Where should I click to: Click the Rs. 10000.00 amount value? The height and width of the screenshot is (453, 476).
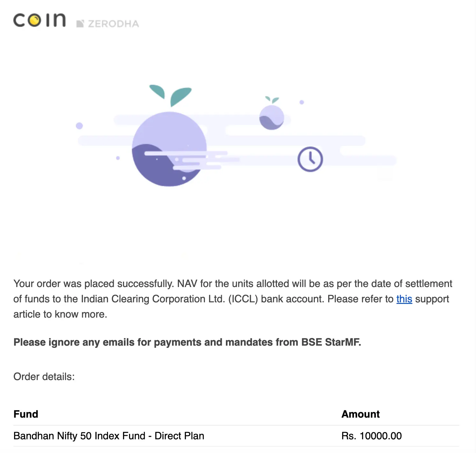(371, 436)
